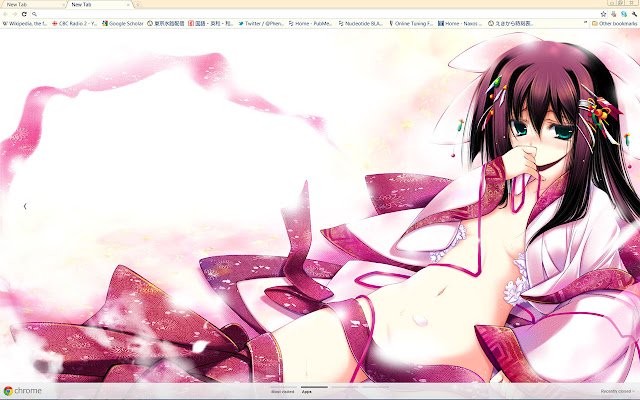Go back with the back arrow

click(x=5, y=14)
